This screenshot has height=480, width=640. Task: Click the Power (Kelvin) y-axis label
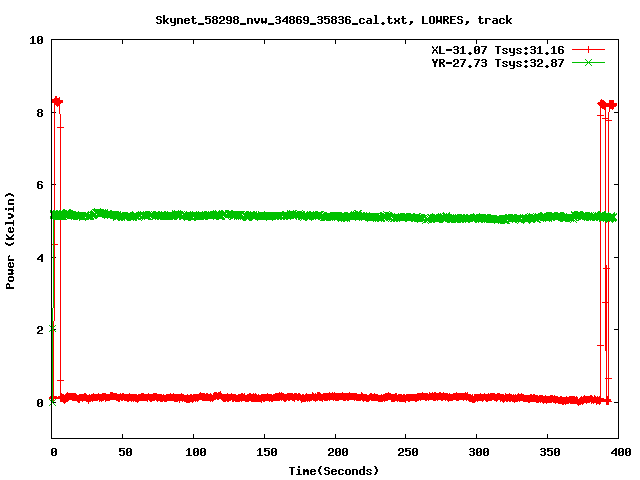pos(10,241)
